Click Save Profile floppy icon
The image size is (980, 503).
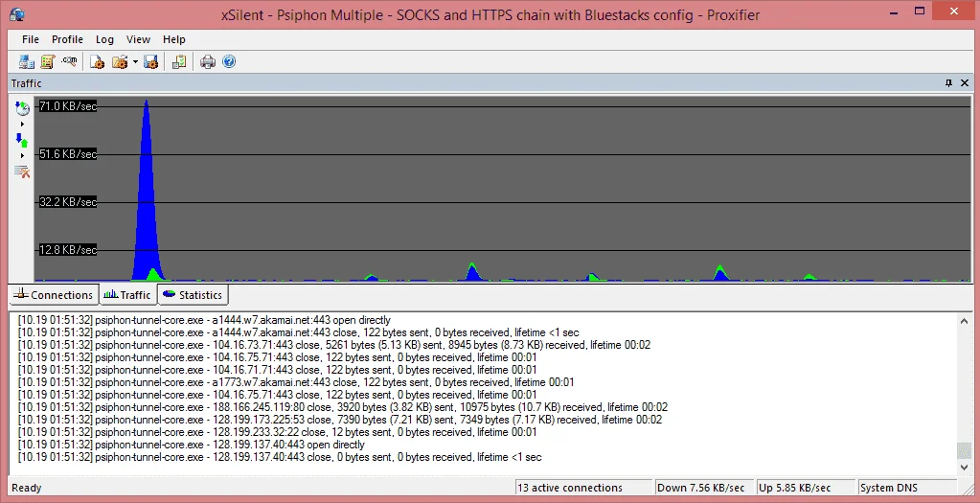(x=150, y=61)
